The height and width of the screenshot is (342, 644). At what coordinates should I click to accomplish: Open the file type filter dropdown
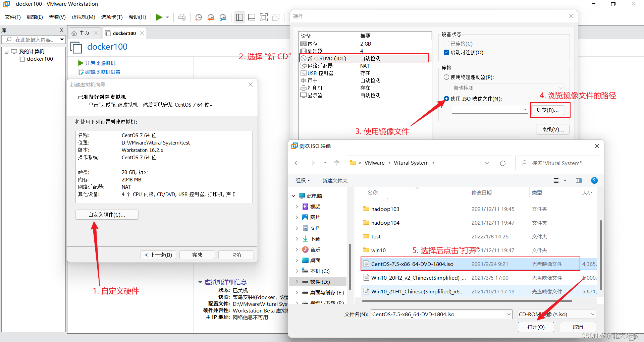557,314
